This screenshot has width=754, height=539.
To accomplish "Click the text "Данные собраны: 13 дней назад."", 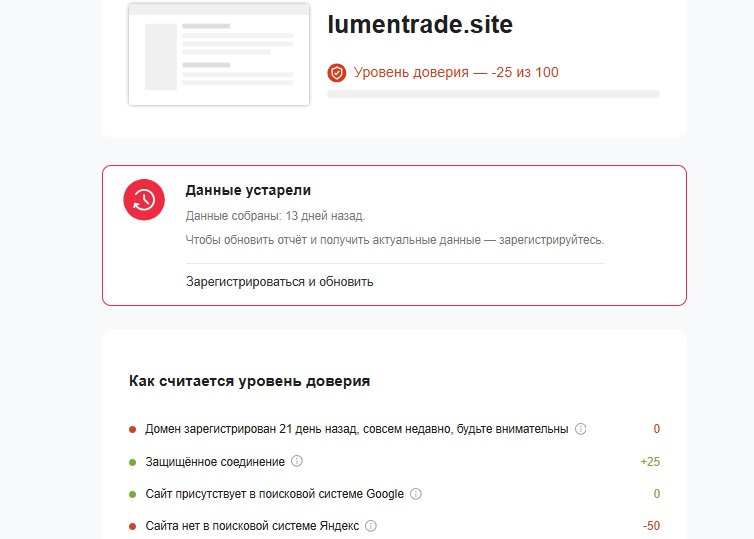I will tap(275, 216).
